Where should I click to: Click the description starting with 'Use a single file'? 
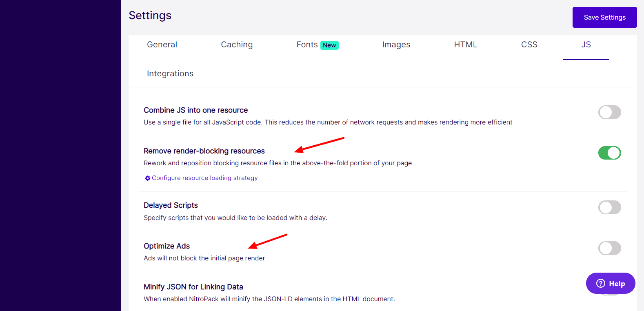click(328, 122)
